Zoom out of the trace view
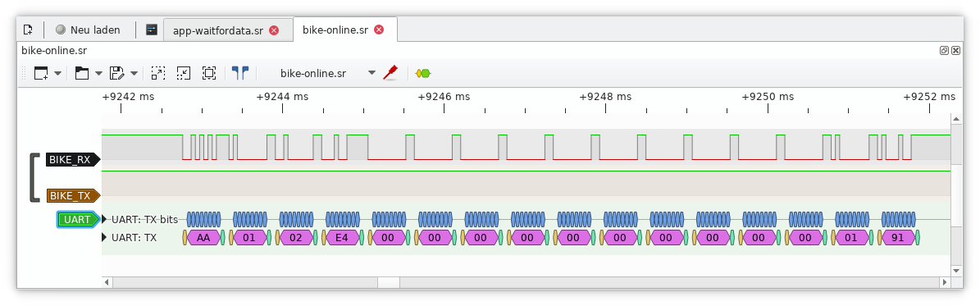This screenshot has height=306, width=980. pyautogui.click(x=183, y=73)
